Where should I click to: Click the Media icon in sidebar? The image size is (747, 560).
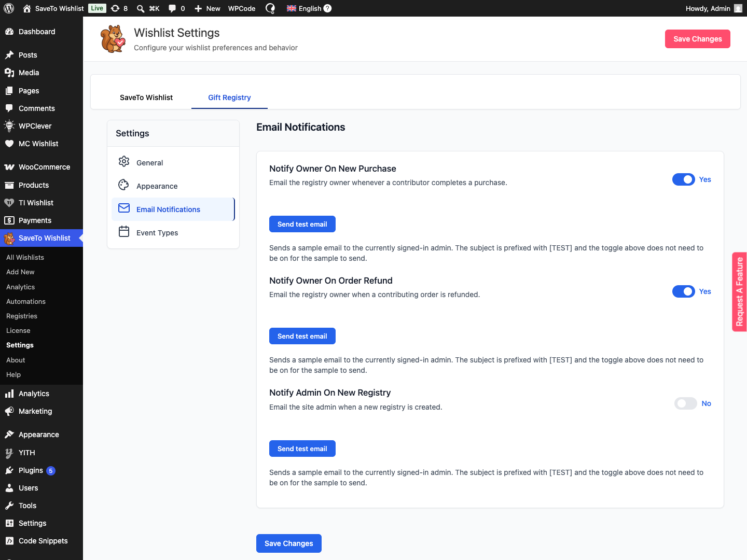click(x=9, y=73)
